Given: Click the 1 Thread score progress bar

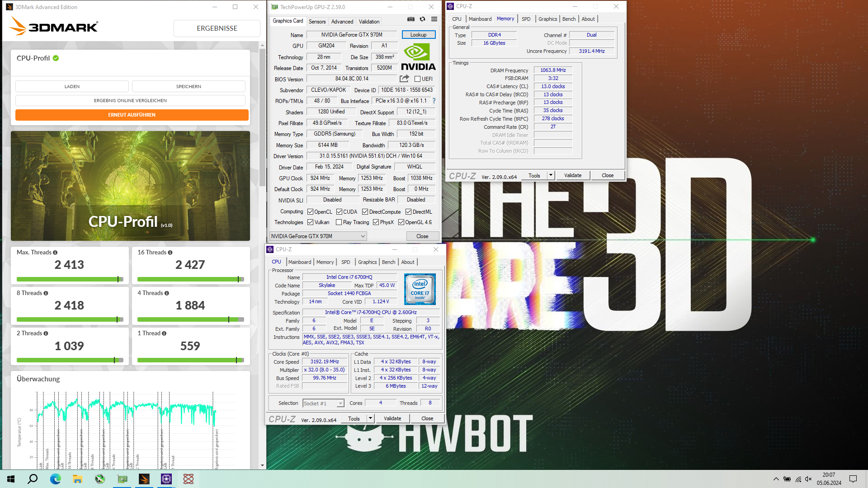Looking at the screenshot, I should [x=190, y=360].
